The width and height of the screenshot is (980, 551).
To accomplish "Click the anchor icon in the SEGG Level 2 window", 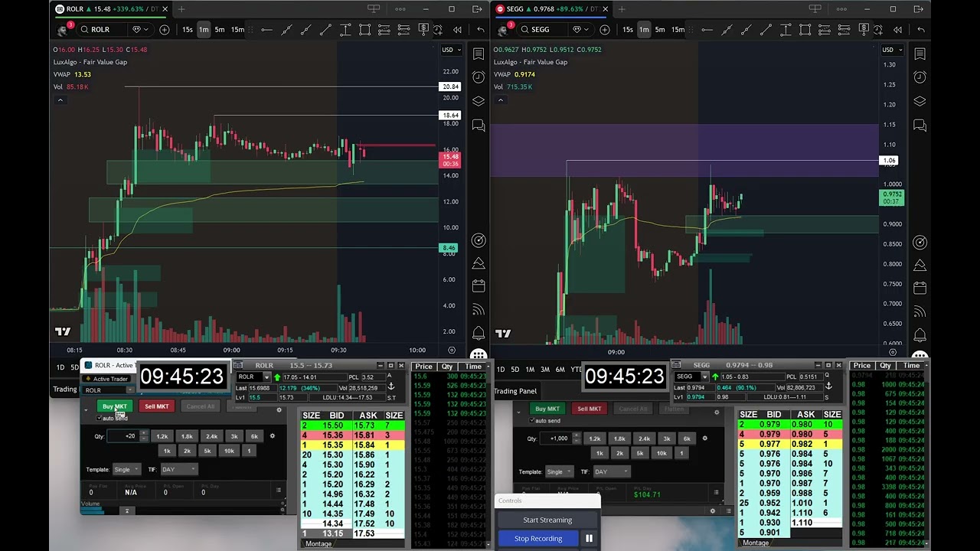I will pos(828,386).
